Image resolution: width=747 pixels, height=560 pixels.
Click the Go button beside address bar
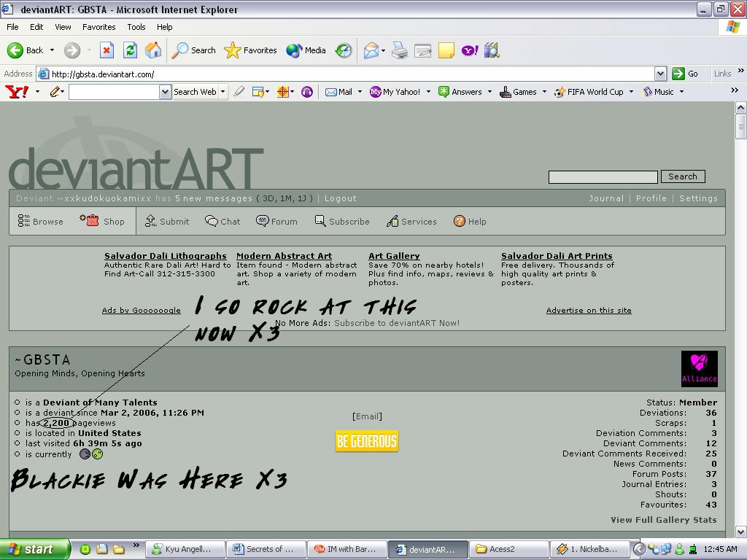pos(686,74)
